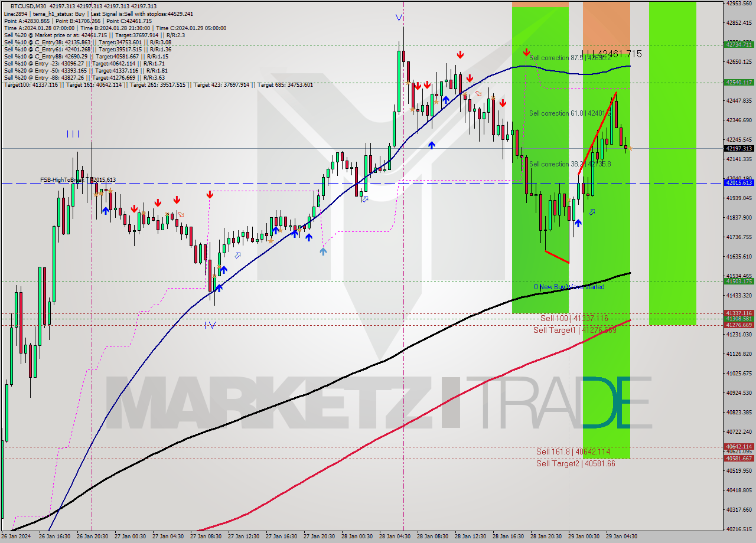Image resolution: width=756 pixels, height=543 pixels.
Task: Select the 'I V' wave label
Action: coord(210,325)
